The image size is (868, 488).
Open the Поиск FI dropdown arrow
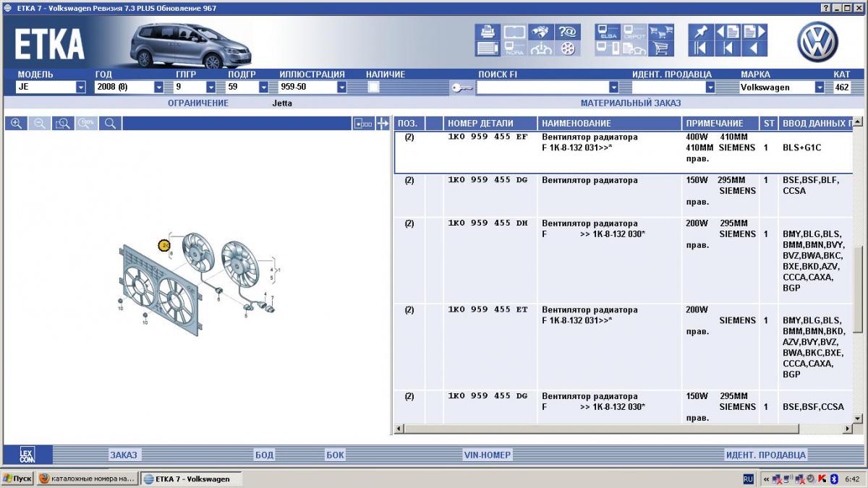[614, 87]
